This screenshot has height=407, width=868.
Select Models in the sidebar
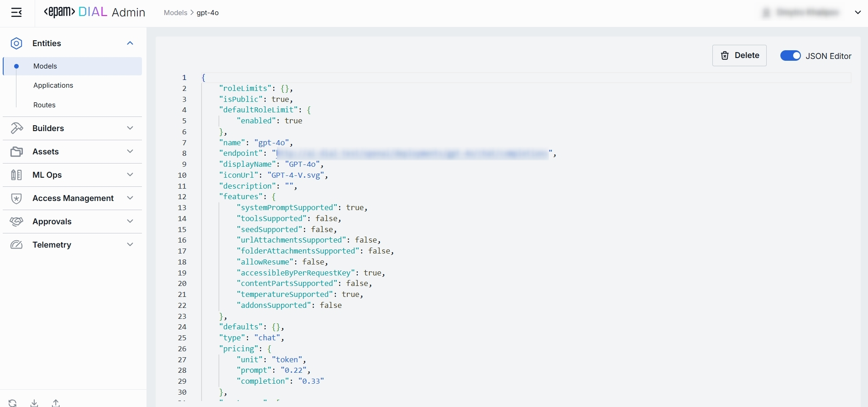[x=73, y=66]
